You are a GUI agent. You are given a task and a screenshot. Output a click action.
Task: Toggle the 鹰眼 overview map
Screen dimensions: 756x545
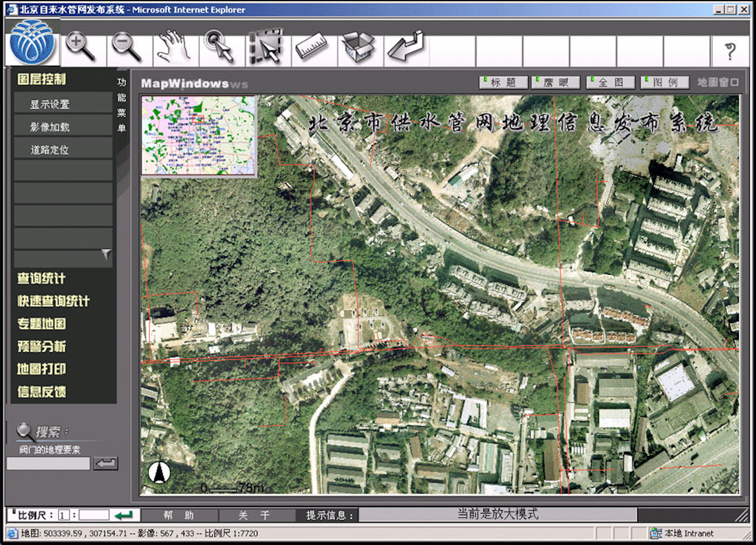point(556,82)
